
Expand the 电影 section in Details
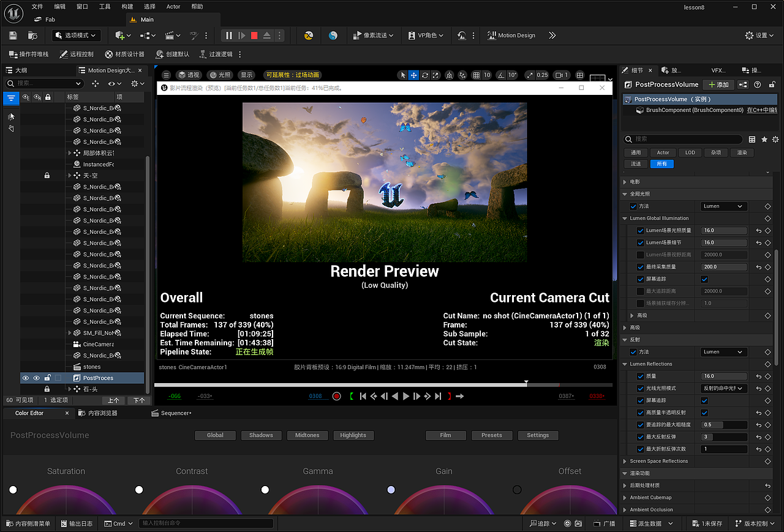click(x=625, y=182)
